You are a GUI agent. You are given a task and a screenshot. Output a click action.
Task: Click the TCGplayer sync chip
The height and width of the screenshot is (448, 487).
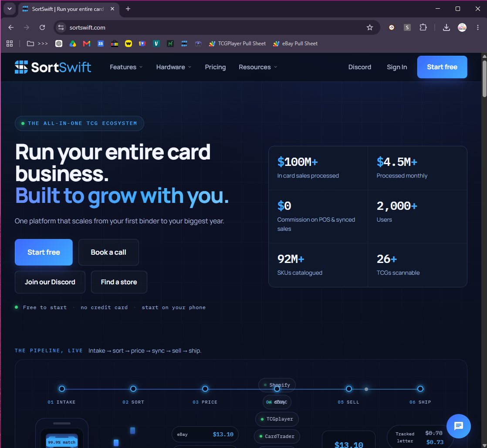(x=277, y=419)
